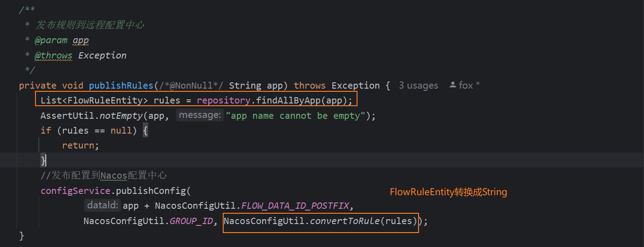
Task: Click the Javadoc text 发布规则到远程配置中心
Action: (x=90, y=25)
